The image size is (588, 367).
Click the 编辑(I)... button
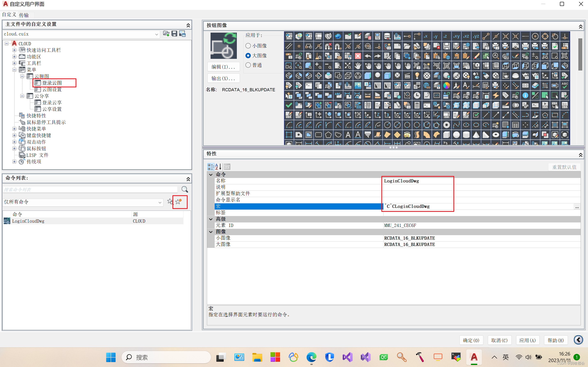(223, 67)
